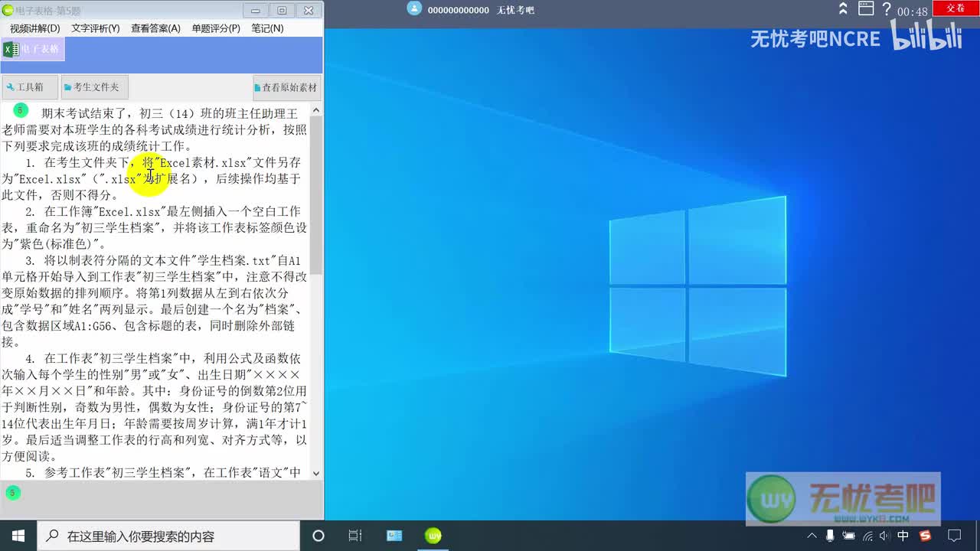The image size is (980, 551).
Task: Open the Windows Start menu
Action: pos(18,536)
